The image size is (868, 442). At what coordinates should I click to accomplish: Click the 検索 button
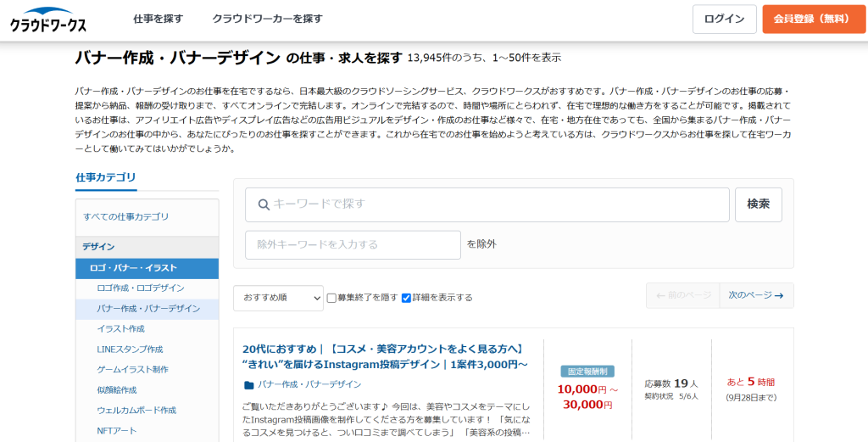point(759,204)
